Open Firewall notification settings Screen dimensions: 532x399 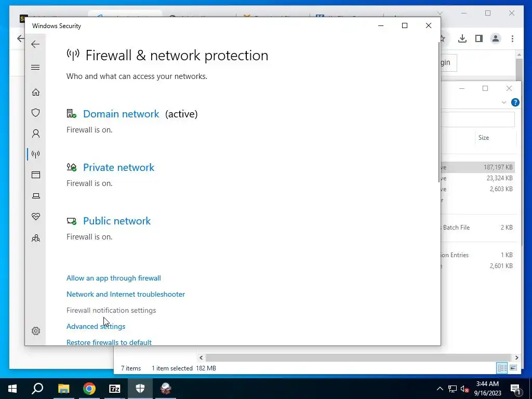111,311
